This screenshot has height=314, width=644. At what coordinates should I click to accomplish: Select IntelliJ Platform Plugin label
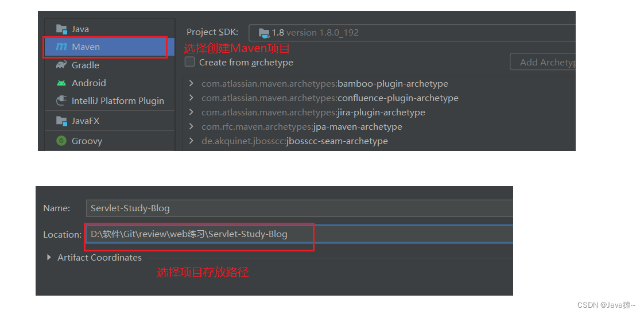pos(118,100)
